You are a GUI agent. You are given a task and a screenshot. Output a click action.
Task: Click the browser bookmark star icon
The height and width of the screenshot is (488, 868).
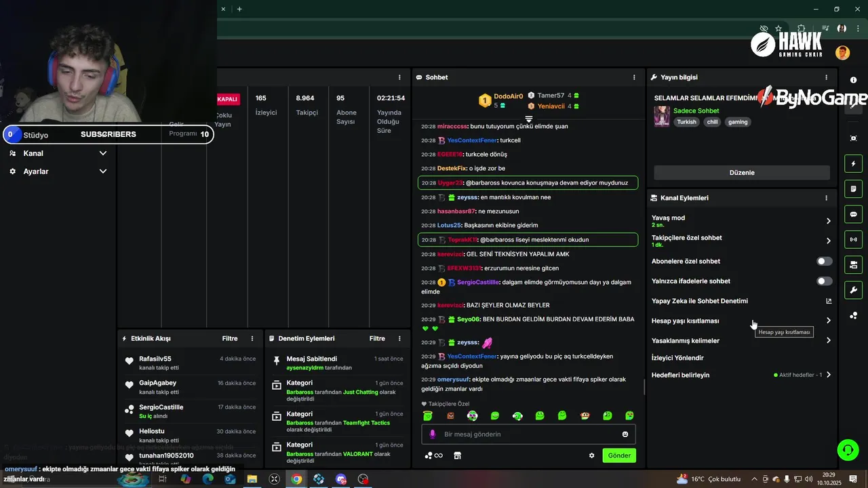778,28
